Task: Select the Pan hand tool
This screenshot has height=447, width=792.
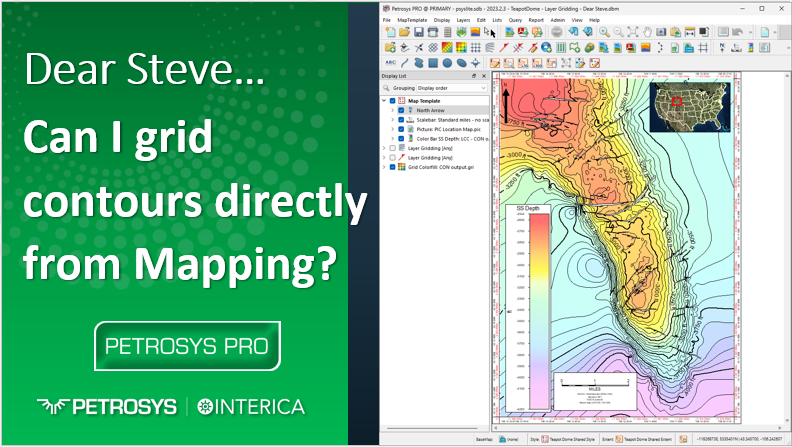Action: click(647, 32)
